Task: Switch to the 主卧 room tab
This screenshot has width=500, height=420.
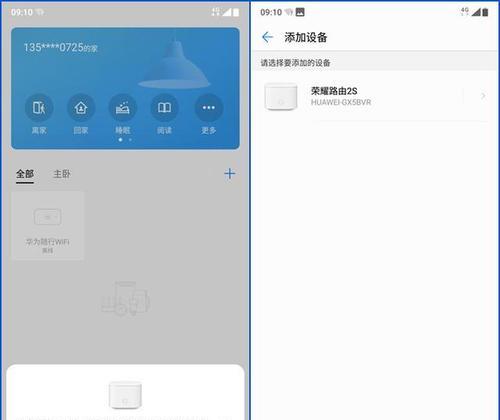Action: [62, 174]
